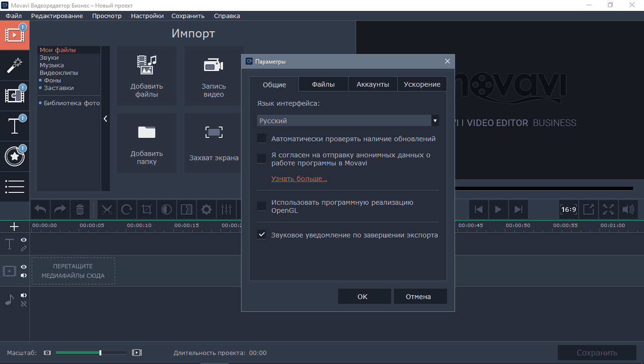This screenshot has height=364, width=644.
Task: Click the Record video camera icon
Action: pos(214,65)
